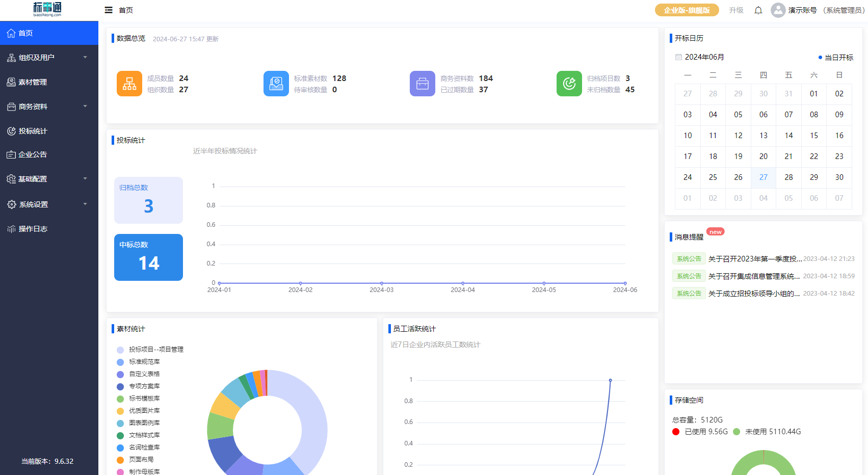Expand the 系统设置 submenu arrow
This screenshot has width=868, height=475.
pyautogui.click(x=85, y=204)
